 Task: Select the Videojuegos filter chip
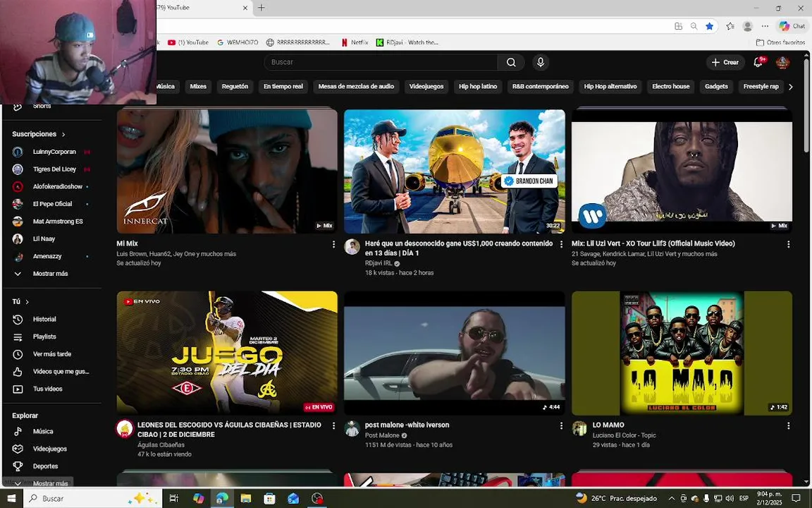(426, 87)
